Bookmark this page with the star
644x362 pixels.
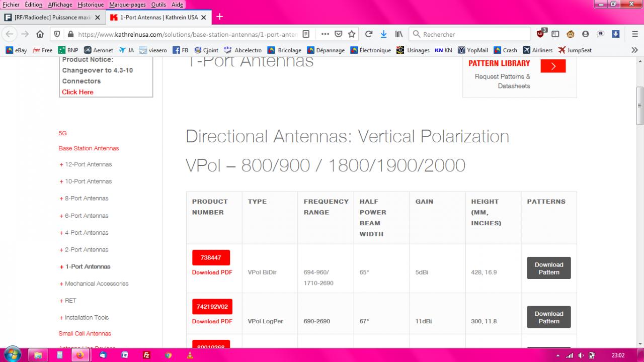352,34
